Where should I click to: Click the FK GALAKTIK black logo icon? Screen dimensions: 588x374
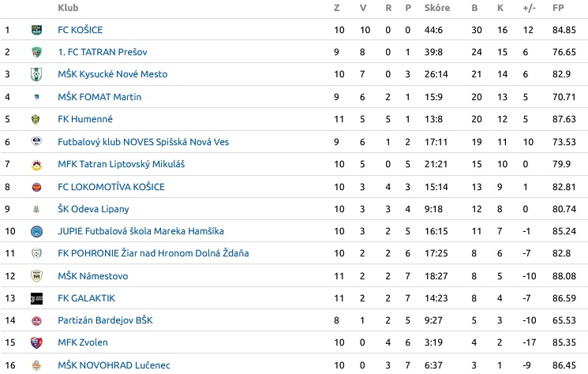[36, 299]
